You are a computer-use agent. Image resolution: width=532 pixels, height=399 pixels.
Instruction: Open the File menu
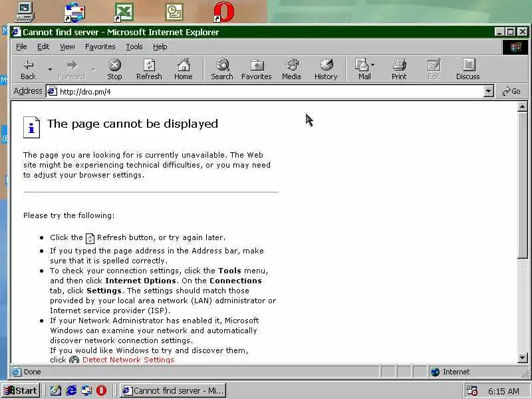[x=21, y=47]
